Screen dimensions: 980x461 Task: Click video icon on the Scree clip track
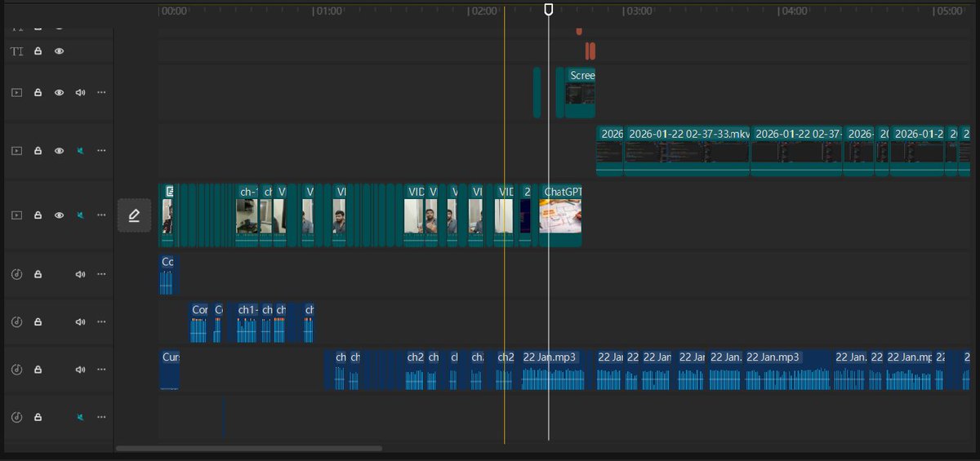coord(16,92)
